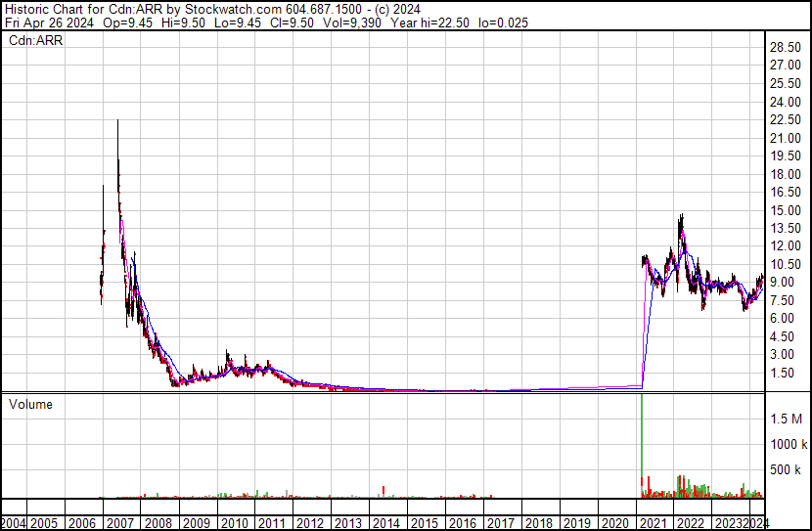The width and height of the screenshot is (812, 531).
Task: Click the 2013 year label on time axis
Action: pos(348,523)
